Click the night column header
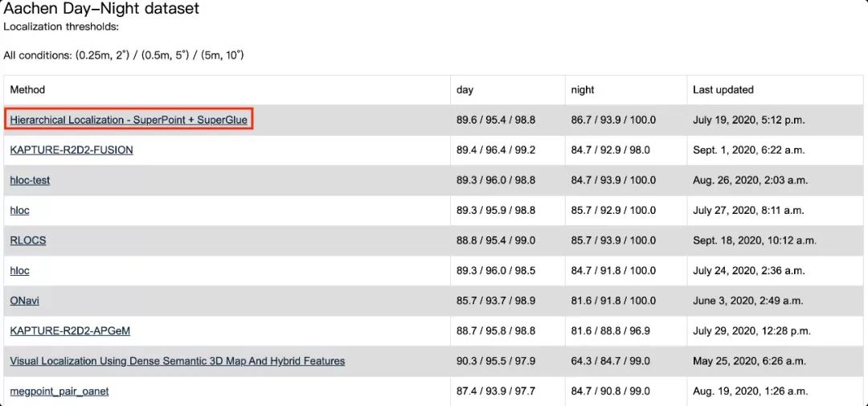Viewport: 868px width, 406px height. click(582, 90)
